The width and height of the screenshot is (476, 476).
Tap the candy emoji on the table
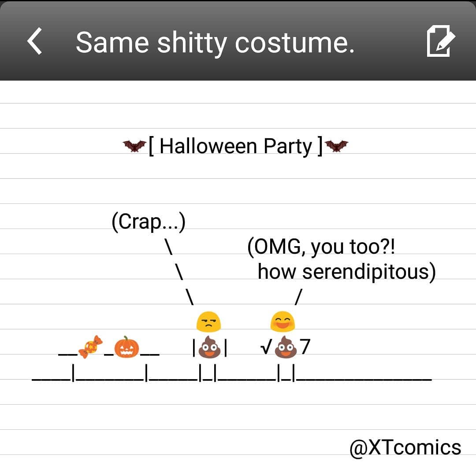(90, 347)
